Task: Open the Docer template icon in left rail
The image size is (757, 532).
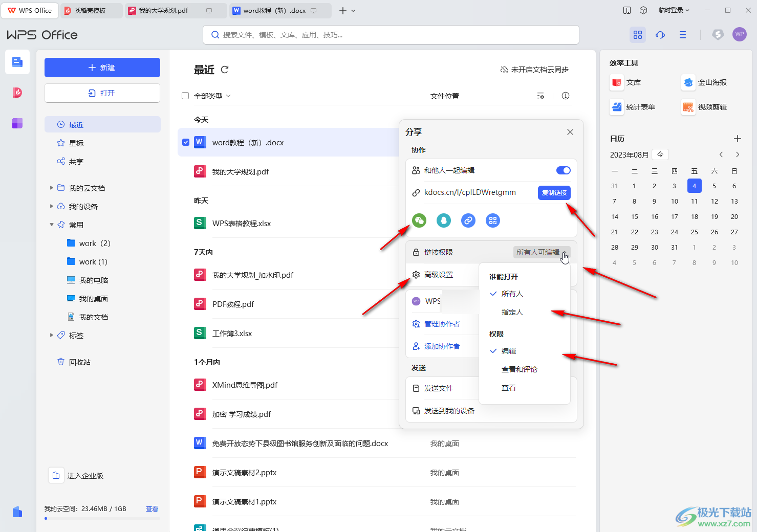Action: [x=17, y=93]
